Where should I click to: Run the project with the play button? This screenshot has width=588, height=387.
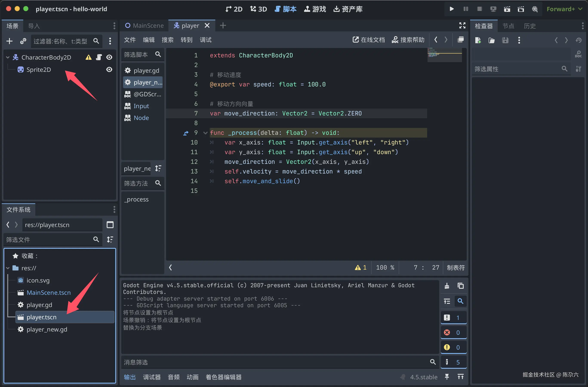pyautogui.click(x=451, y=9)
